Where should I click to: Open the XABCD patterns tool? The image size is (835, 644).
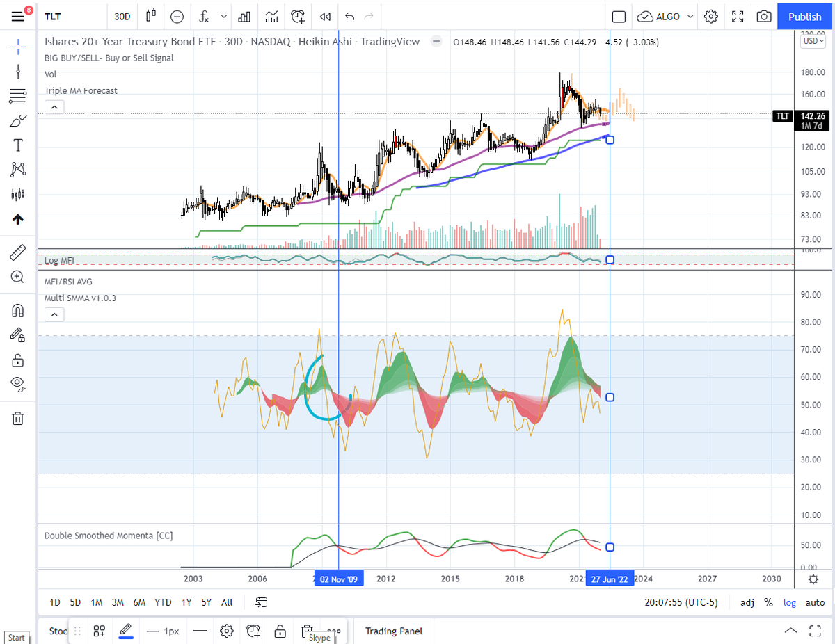pyautogui.click(x=18, y=170)
